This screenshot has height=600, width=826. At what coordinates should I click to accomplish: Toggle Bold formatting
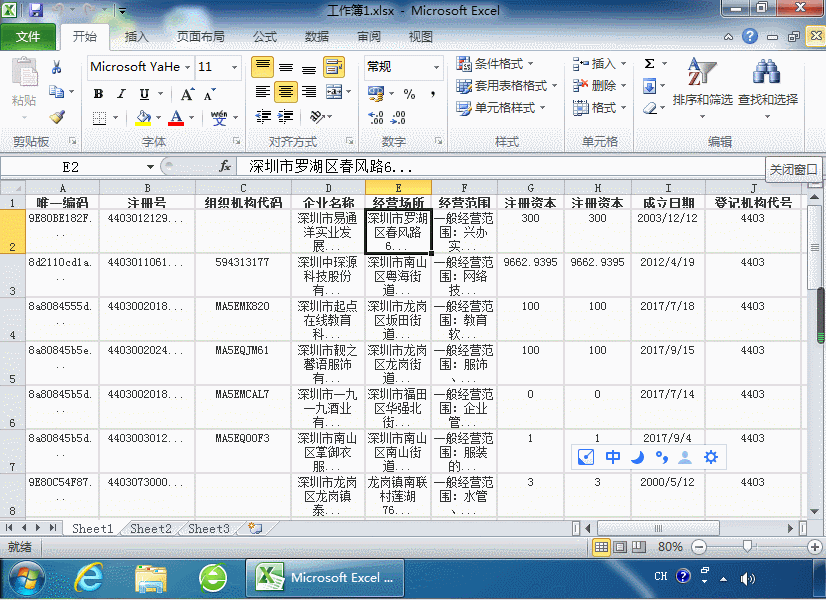click(x=99, y=94)
